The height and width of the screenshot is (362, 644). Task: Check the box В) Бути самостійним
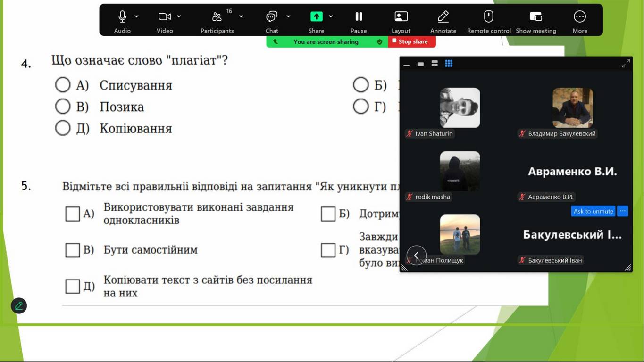(x=73, y=250)
